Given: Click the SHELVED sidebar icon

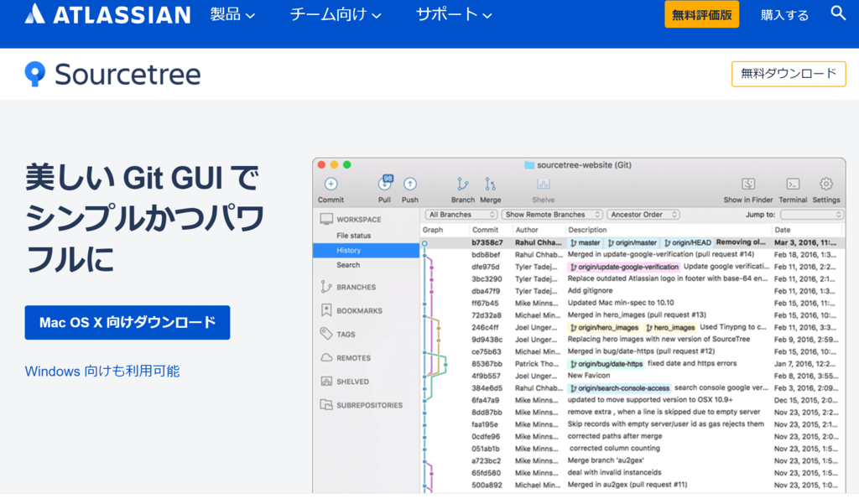Looking at the screenshot, I should 326,382.
